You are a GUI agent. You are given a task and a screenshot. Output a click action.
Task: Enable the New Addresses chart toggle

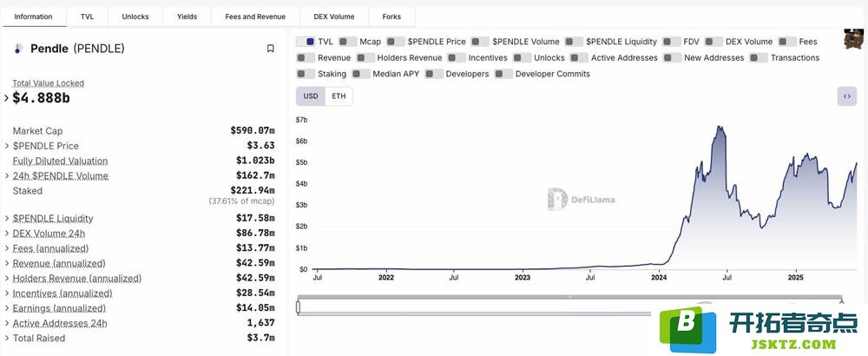coord(672,57)
